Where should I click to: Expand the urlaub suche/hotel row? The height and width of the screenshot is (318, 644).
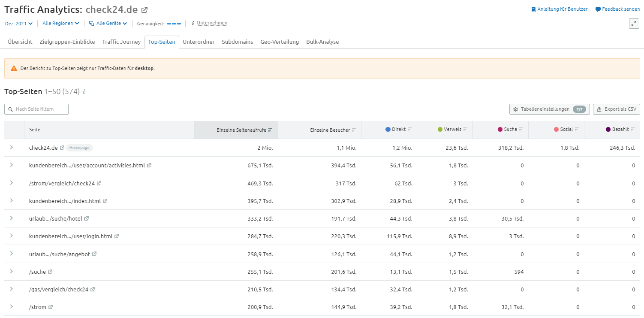12,218
